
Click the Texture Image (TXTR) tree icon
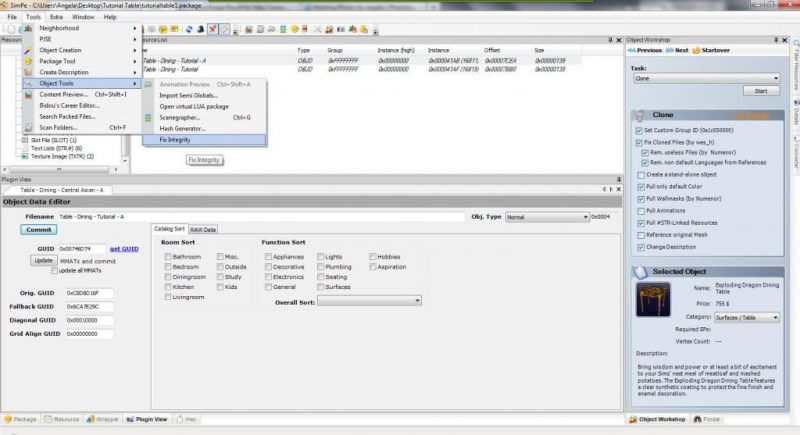[x=24, y=156]
